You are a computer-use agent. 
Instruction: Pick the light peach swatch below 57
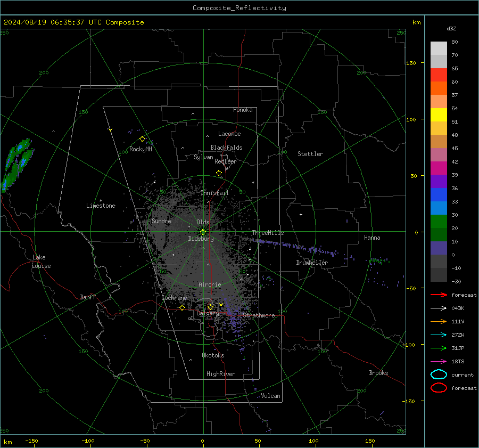click(x=439, y=102)
